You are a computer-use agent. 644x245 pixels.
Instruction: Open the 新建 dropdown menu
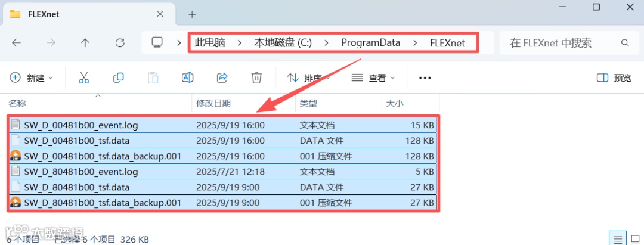tap(31, 78)
